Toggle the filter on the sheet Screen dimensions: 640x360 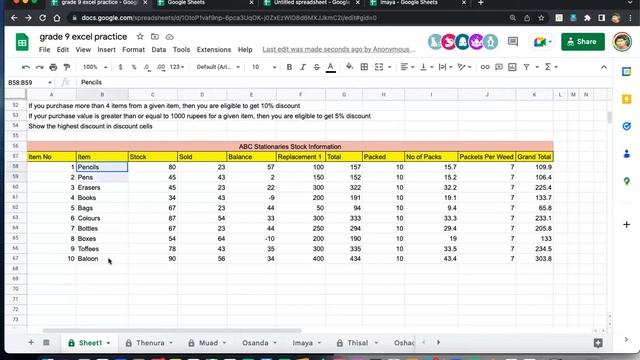(527, 67)
